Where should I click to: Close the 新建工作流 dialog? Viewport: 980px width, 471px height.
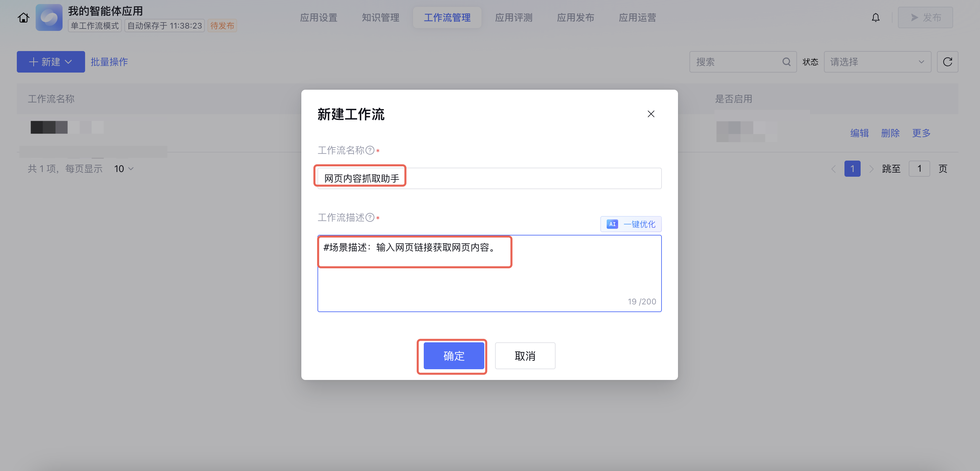[x=650, y=114]
